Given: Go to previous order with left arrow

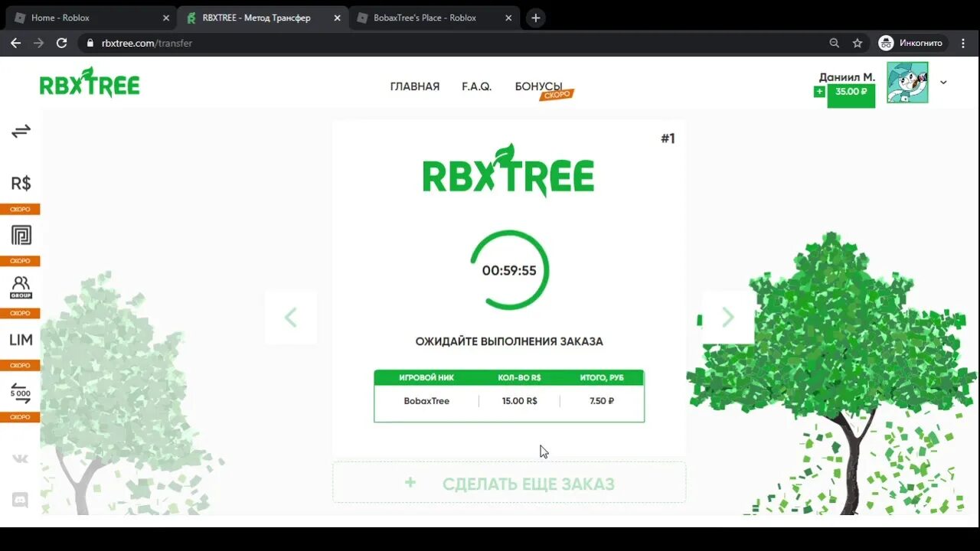Looking at the screenshot, I should click(x=291, y=317).
